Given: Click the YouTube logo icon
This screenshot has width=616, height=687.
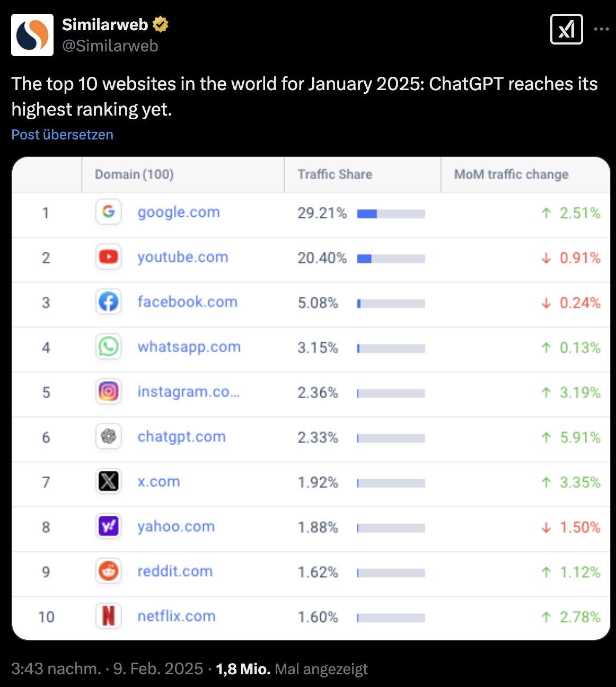Looking at the screenshot, I should pos(108,257).
